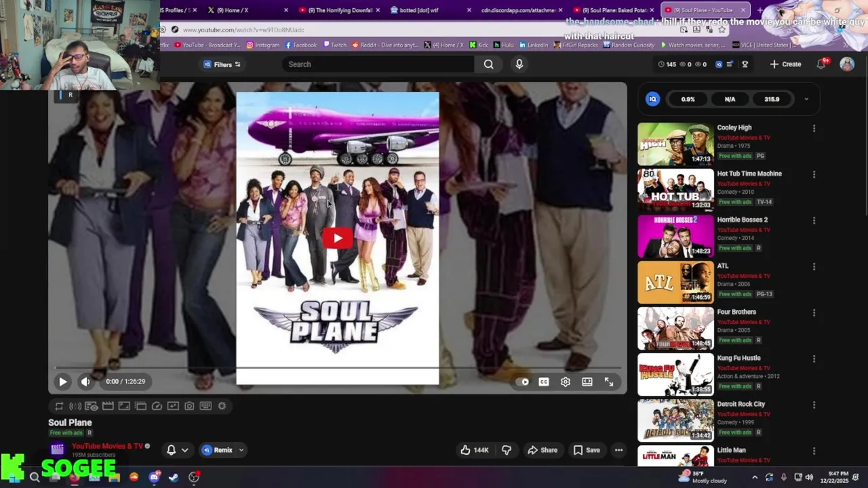Expand the stats bar chevron next to 315.9
The height and width of the screenshot is (488, 868).
coord(806,99)
